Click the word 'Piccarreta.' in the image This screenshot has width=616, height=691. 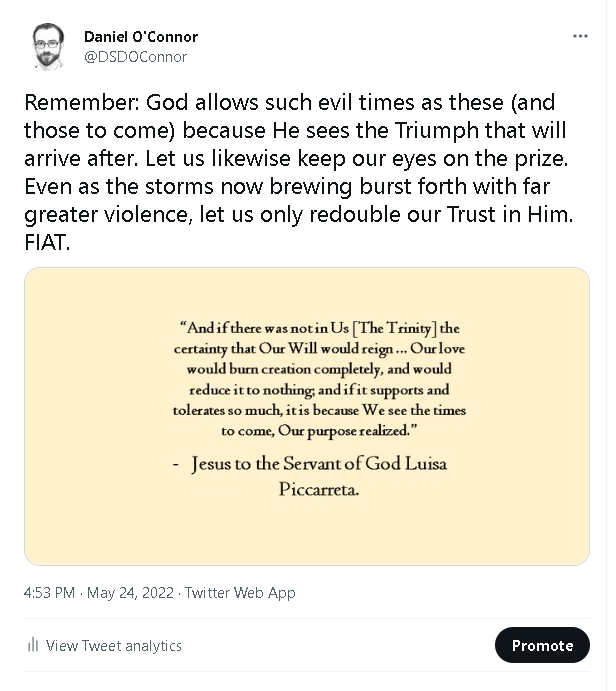coord(319,490)
